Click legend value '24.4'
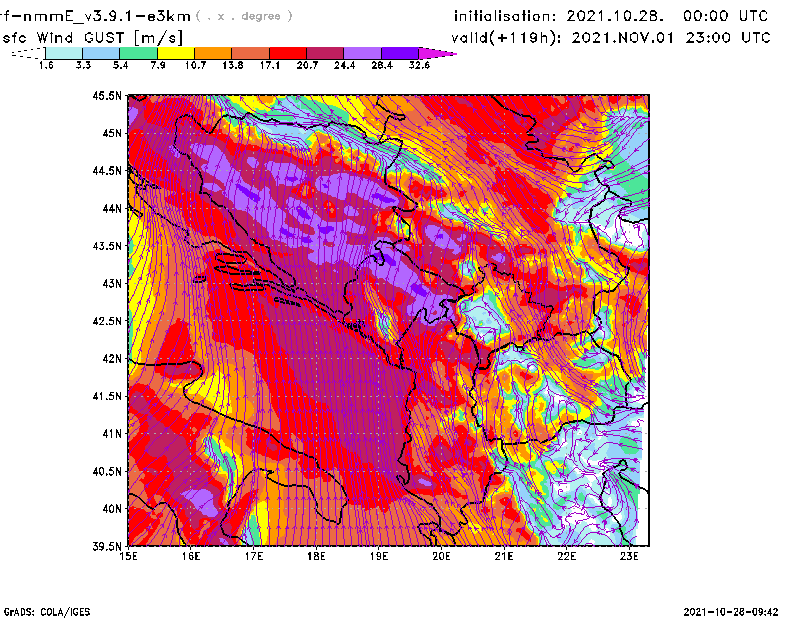Viewport: 800px width, 618px height. [344, 65]
